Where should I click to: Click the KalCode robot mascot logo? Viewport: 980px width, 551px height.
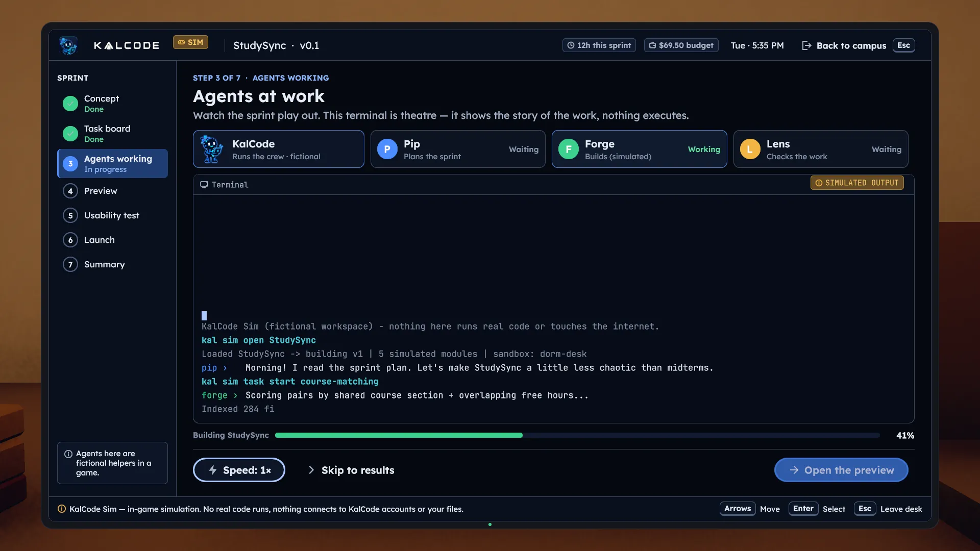click(x=68, y=45)
